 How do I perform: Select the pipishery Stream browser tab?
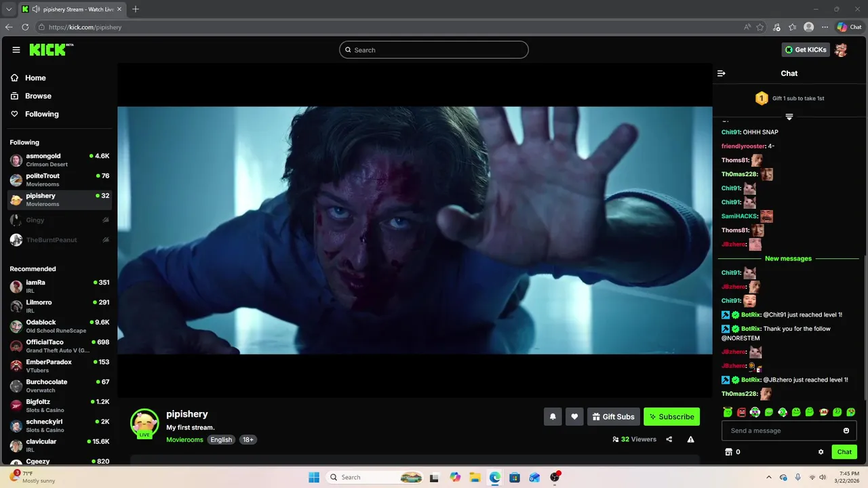coord(71,9)
